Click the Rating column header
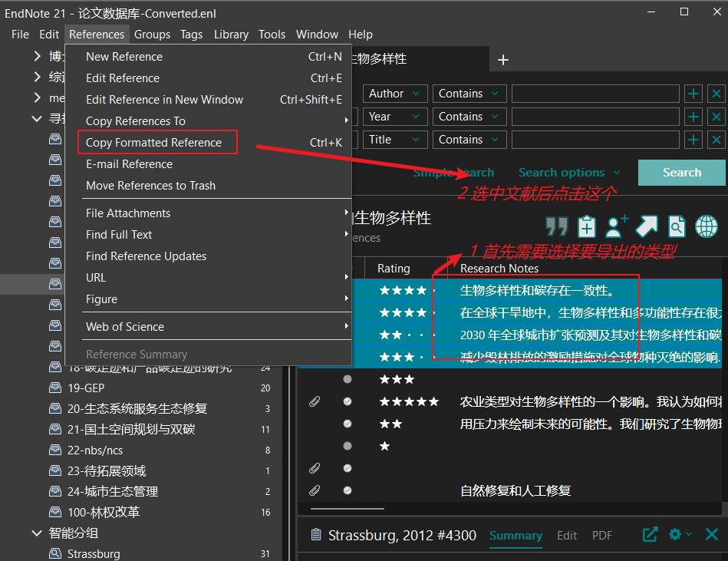This screenshot has height=561, width=728. tap(394, 269)
